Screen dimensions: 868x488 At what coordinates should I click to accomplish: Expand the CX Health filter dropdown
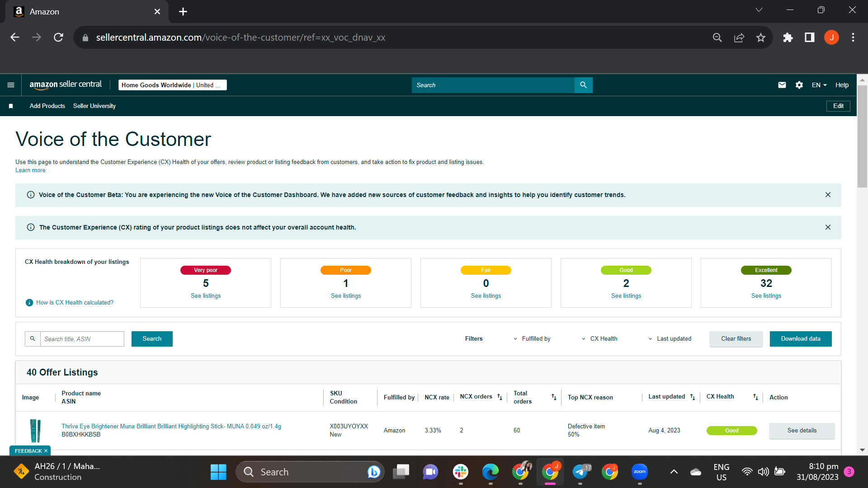[599, 339]
